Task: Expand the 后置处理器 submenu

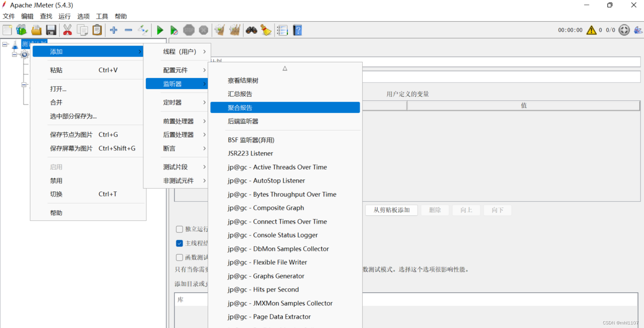Action: click(177, 135)
